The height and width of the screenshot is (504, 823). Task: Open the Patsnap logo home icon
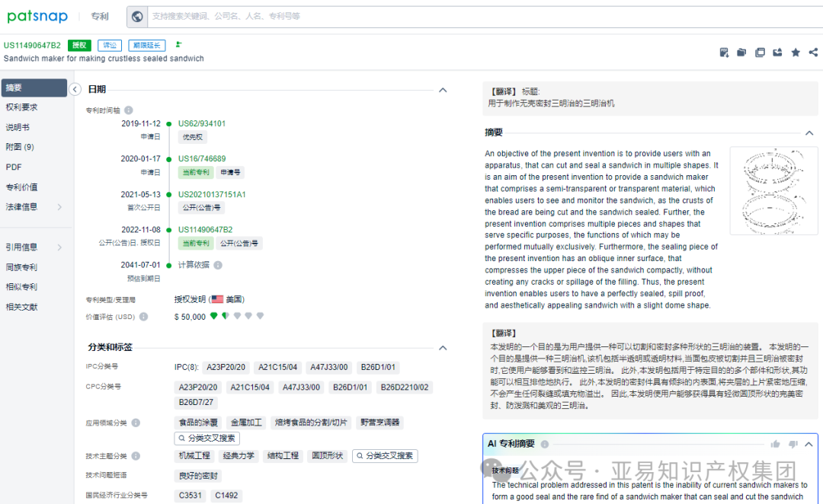pyautogui.click(x=37, y=16)
